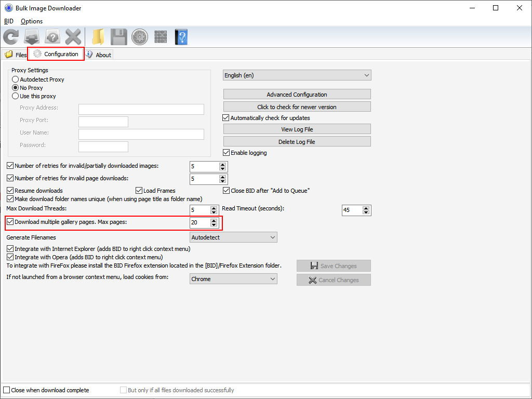Increase Max pages value

(x=214, y=220)
